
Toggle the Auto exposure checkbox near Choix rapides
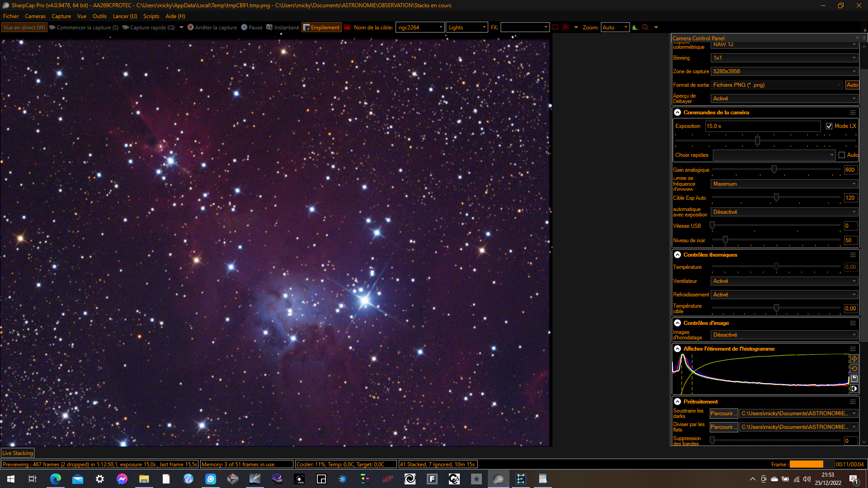842,155
